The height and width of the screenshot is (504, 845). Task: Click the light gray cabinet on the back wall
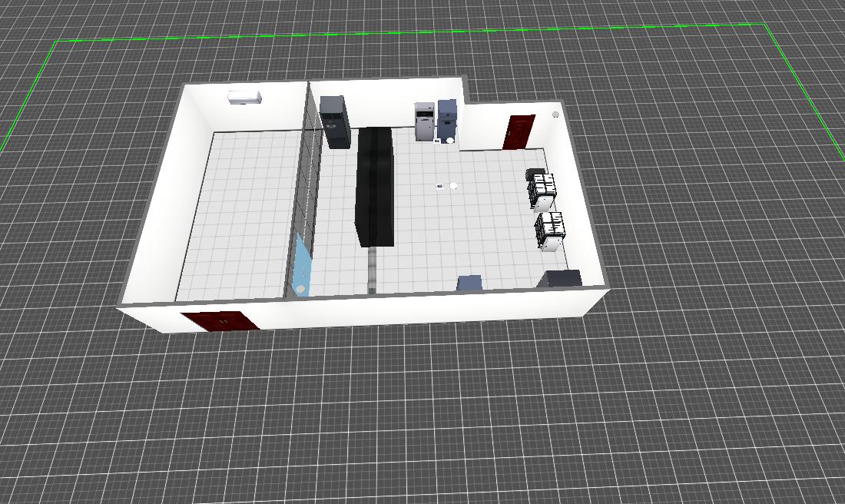pos(425,121)
